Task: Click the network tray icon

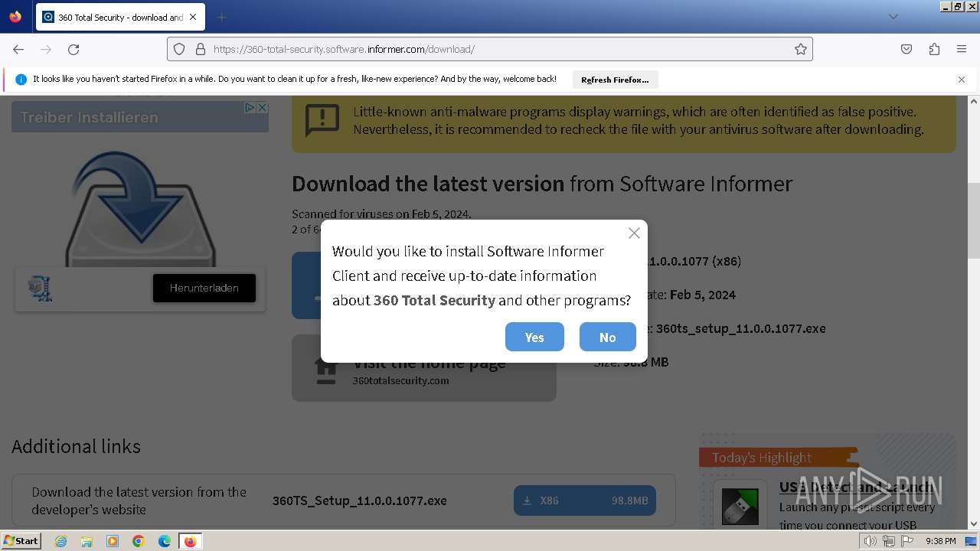Action: [889, 541]
